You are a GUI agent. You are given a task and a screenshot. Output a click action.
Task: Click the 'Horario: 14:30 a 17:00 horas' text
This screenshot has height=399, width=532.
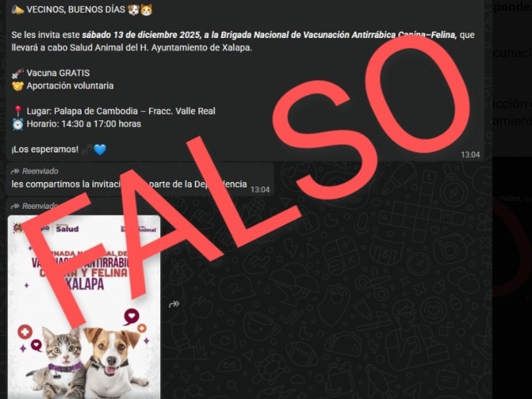84,124
